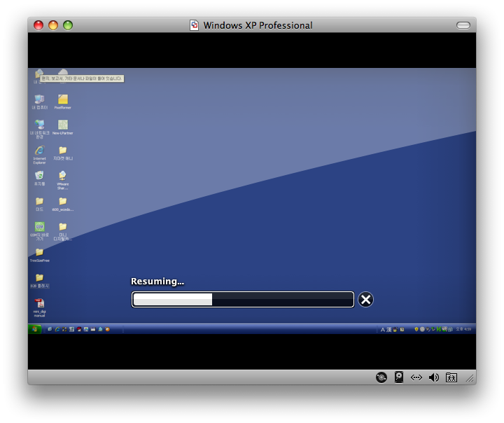The width and height of the screenshot is (504, 423).
Task: Open the network adapter status icon
Action: pos(416,377)
